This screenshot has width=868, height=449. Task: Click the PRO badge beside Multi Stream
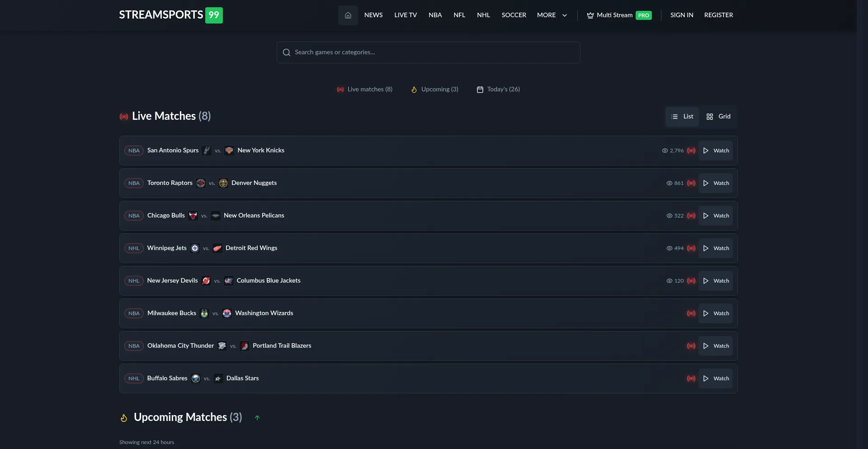(643, 15)
